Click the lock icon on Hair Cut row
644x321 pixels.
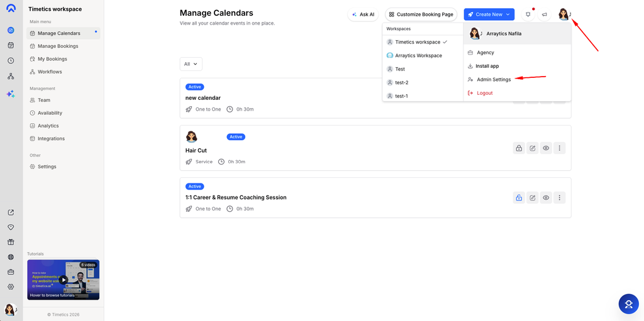pos(519,148)
